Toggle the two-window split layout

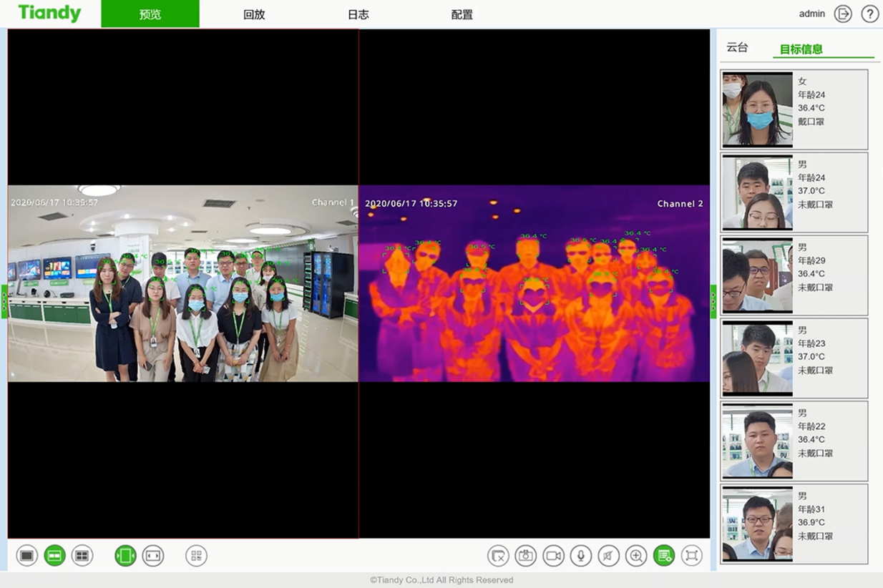point(55,556)
